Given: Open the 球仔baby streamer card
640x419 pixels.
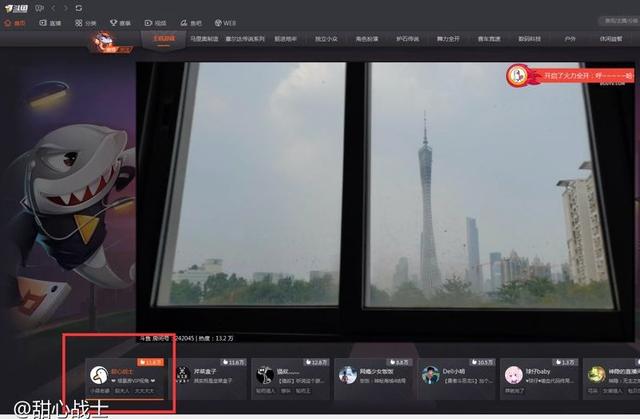Looking at the screenshot, I should [540, 379].
